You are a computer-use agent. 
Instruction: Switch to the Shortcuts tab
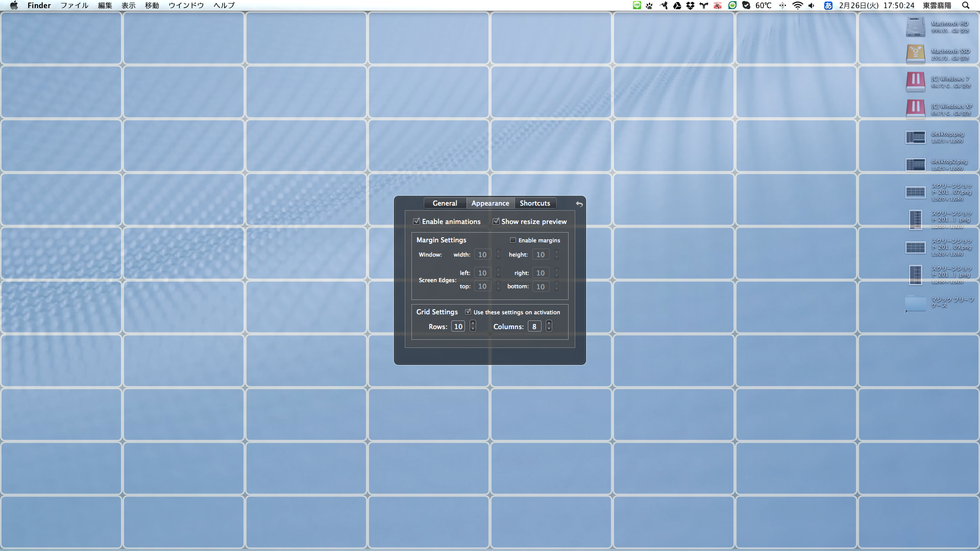pos(534,203)
